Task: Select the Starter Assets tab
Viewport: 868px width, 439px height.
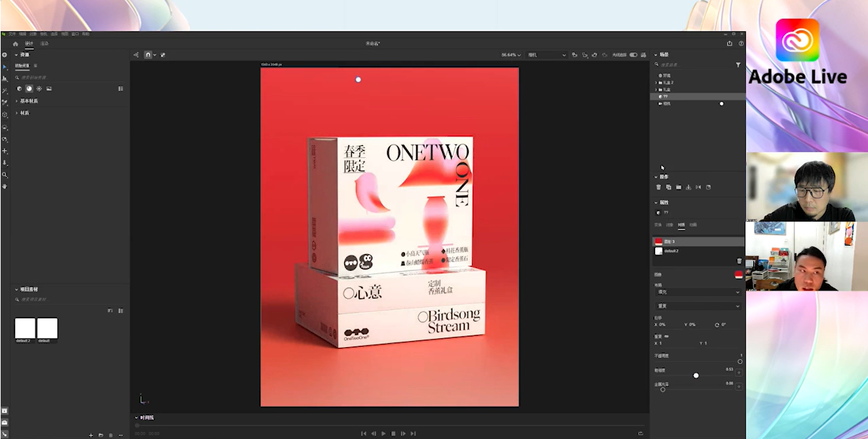Action: 22,66
